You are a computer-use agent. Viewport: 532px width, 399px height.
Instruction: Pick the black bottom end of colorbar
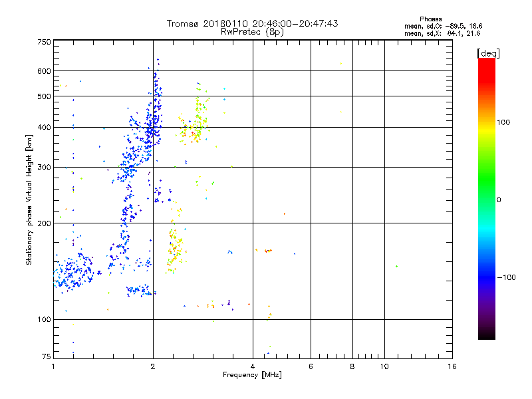pos(487,334)
